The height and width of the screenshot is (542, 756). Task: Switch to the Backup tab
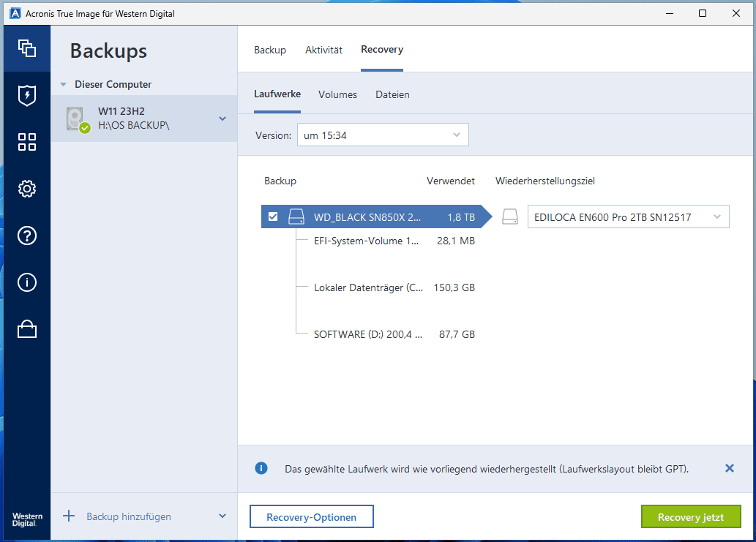(x=270, y=50)
